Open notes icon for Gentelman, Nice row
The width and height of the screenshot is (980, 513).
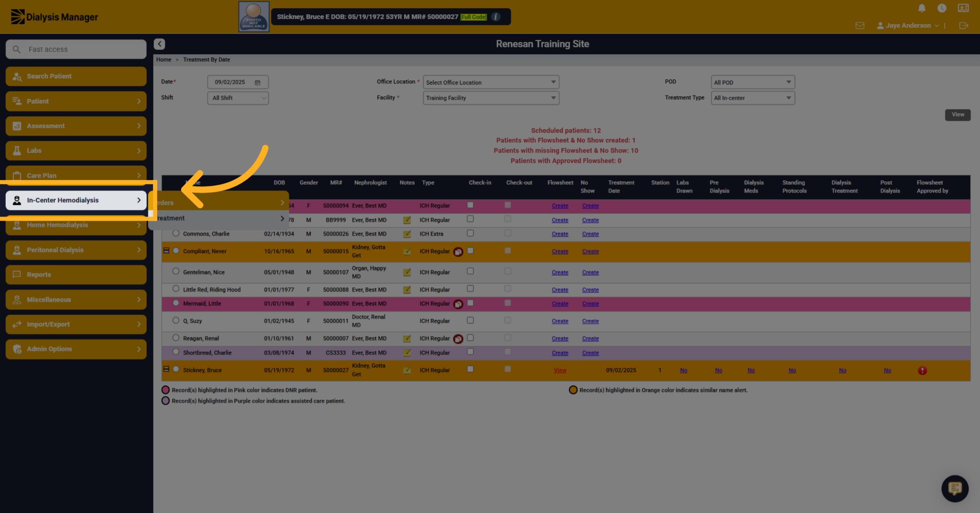pyautogui.click(x=407, y=273)
